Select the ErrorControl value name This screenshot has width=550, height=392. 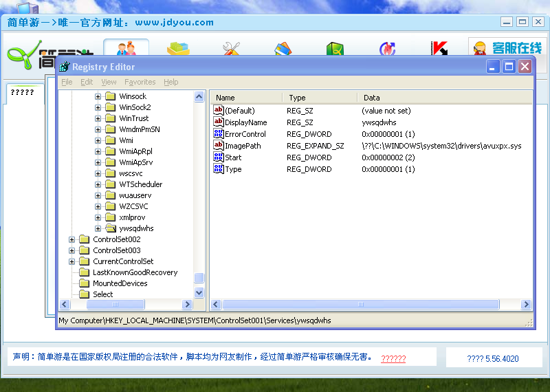tap(245, 134)
